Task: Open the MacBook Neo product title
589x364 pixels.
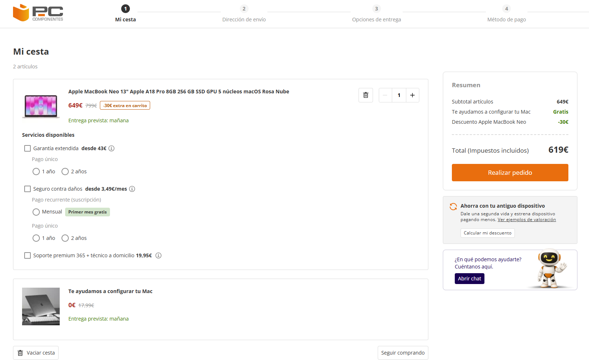Action: (x=179, y=92)
